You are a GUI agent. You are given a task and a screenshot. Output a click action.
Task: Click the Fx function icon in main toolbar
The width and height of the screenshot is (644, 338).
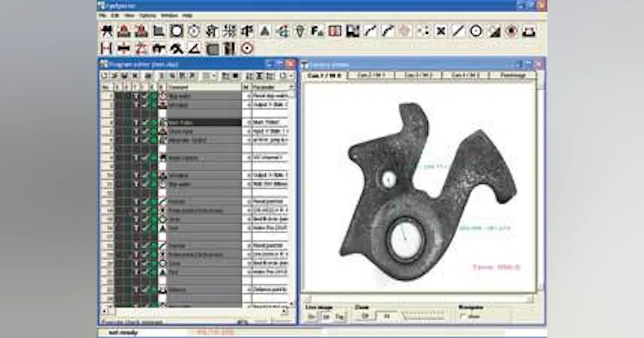point(317,31)
